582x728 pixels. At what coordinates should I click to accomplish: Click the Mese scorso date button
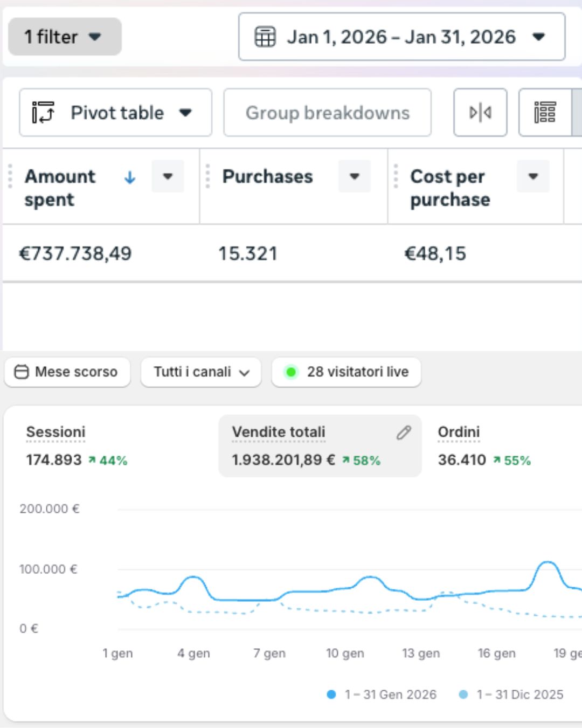67,372
